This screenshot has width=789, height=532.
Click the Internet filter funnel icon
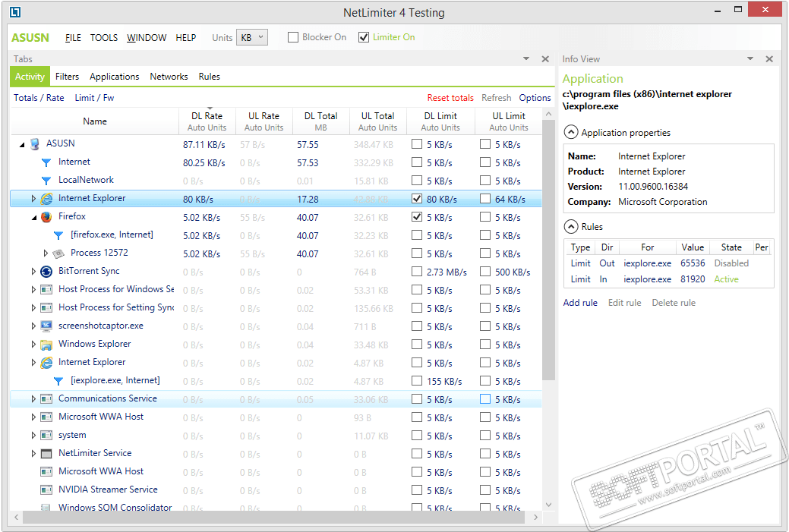tap(46, 162)
